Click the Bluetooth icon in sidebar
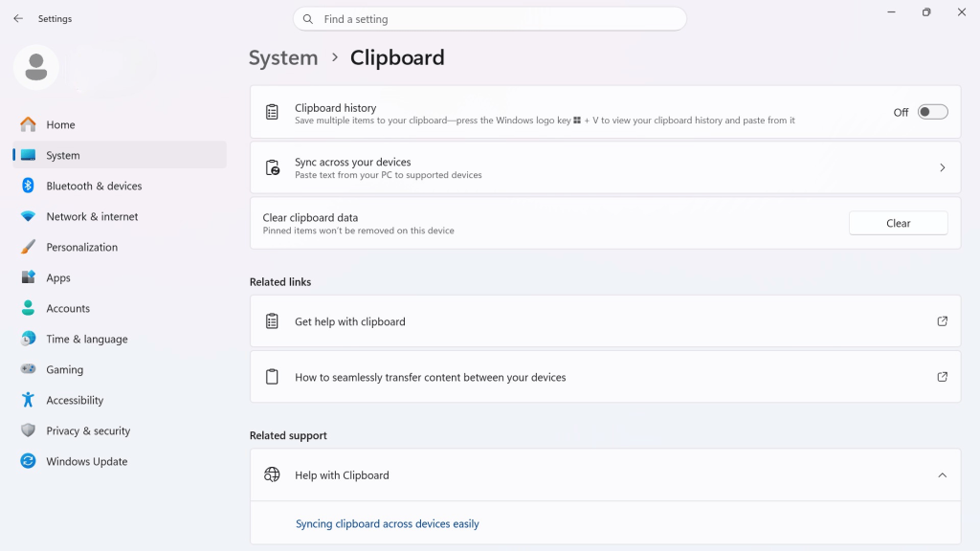Image resolution: width=980 pixels, height=551 pixels. (28, 186)
